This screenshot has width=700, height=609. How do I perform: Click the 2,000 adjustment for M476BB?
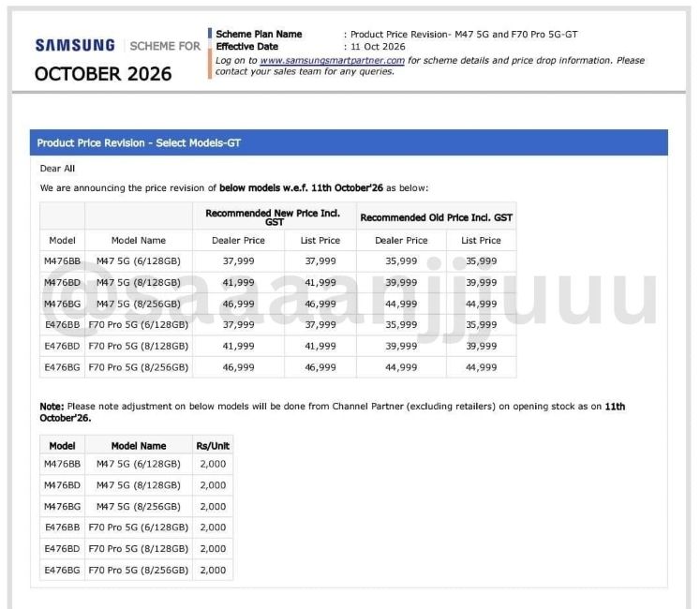pos(213,464)
